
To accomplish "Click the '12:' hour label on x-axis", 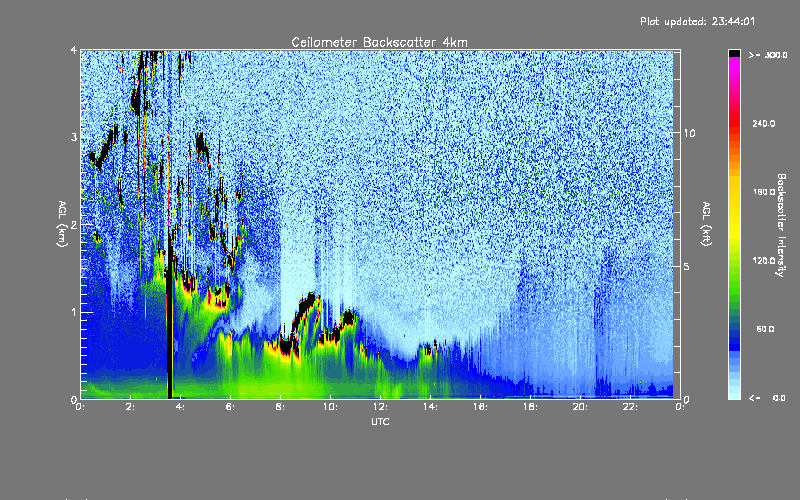I will point(380,407).
